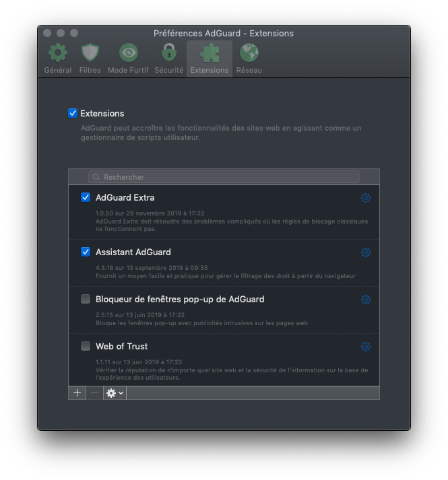Switch to the Général tab label
Image resolution: width=448 pixels, height=480 pixels.
58,70
